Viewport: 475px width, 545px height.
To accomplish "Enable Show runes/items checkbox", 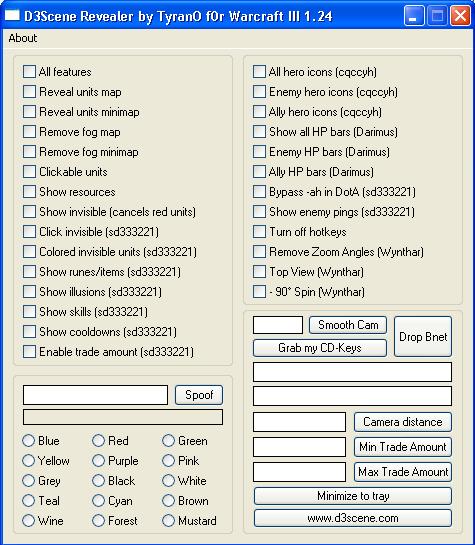I will 30,271.
